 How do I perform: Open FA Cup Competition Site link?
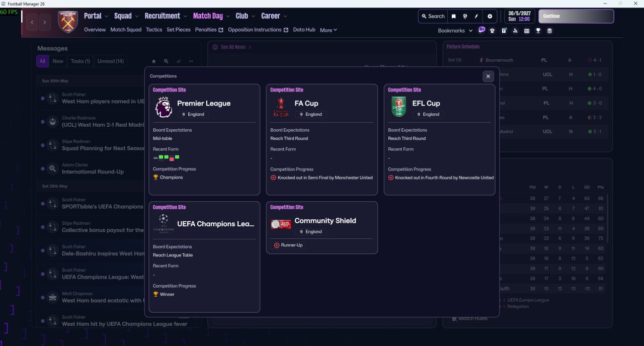(x=287, y=90)
